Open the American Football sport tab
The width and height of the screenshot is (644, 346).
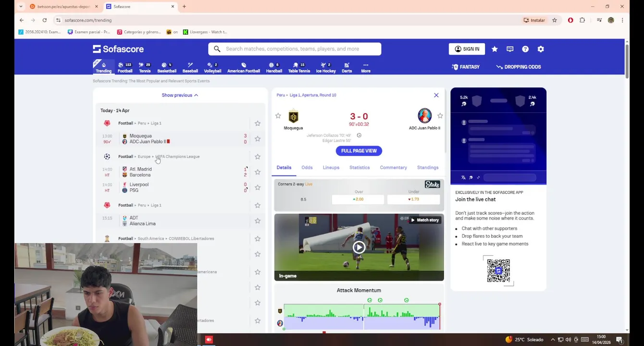[244, 67]
